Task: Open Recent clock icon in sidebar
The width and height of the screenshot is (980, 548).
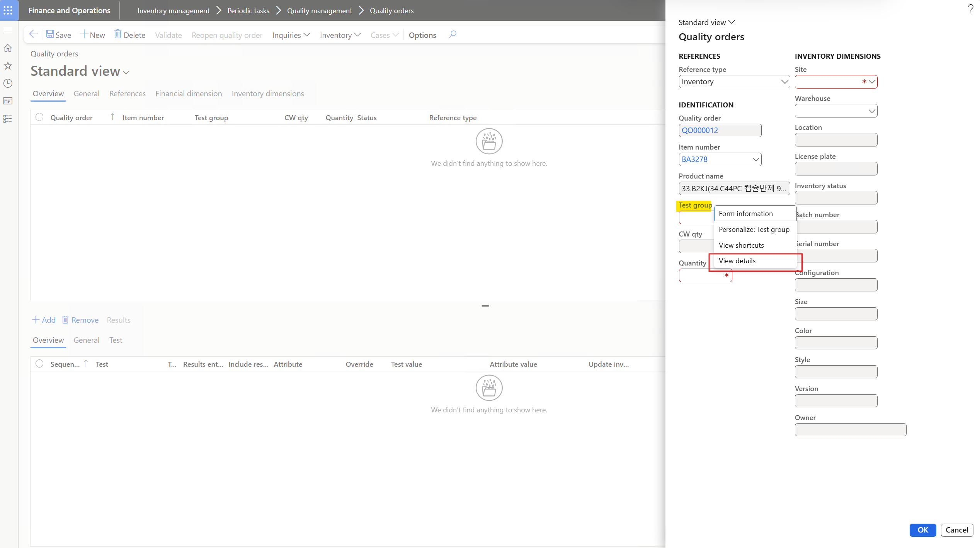Action: tap(8, 83)
